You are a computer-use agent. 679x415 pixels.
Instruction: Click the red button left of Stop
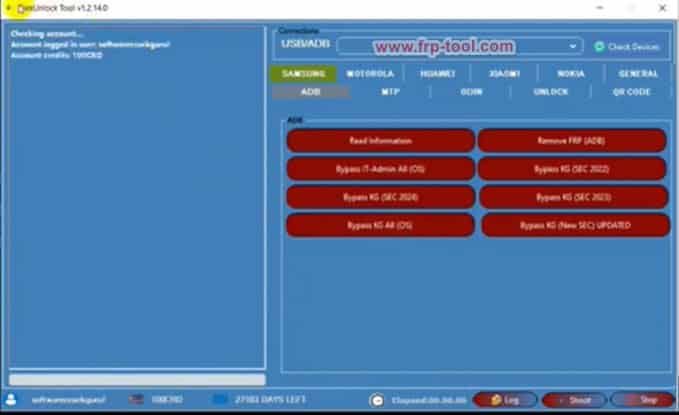pyautogui.click(x=574, y=400)
